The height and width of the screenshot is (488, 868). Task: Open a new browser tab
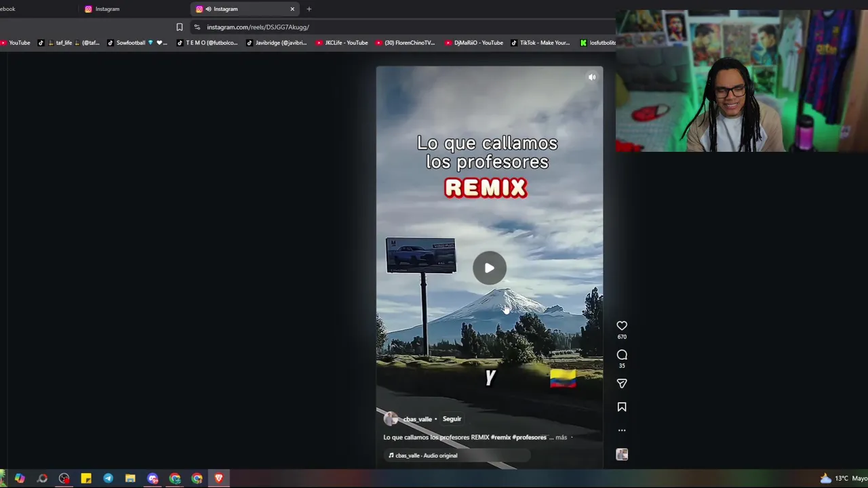(x=309, y=9)
